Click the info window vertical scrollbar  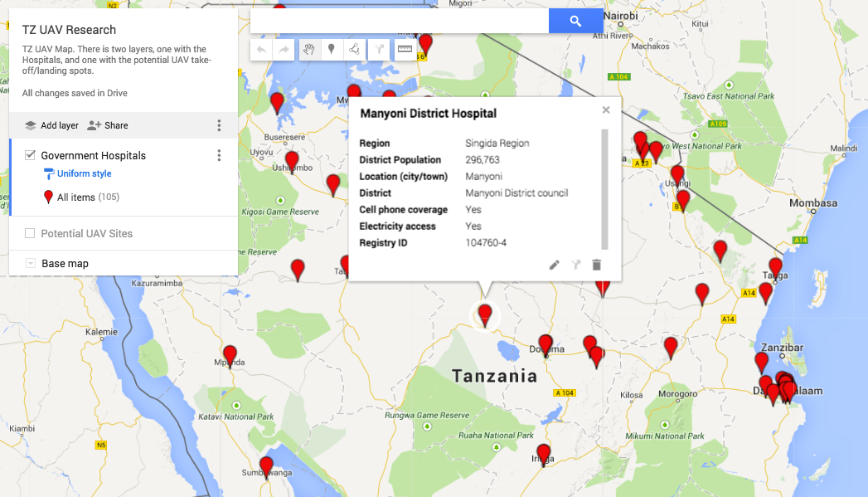point(604,189)
